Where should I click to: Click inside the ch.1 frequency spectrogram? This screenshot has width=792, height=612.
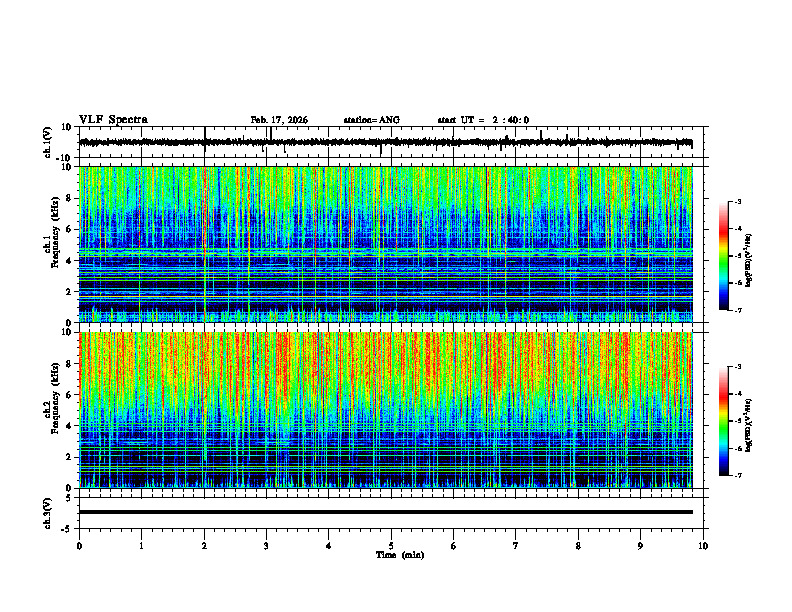click(385, 244)
